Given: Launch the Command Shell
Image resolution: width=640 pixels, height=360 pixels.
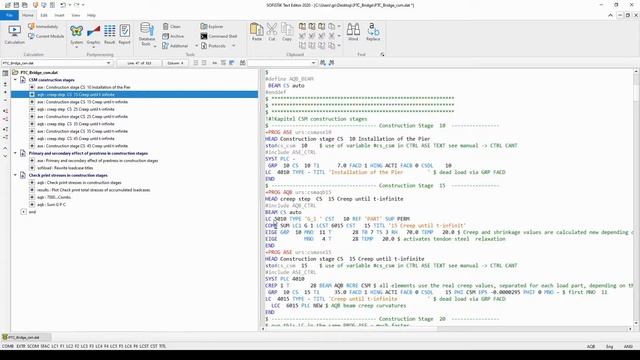Looking at the screenshot, I should [x=219, y=36].
